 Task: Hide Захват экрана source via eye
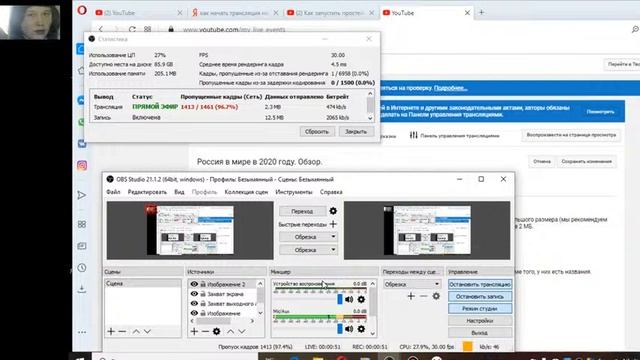click(194, 294)
